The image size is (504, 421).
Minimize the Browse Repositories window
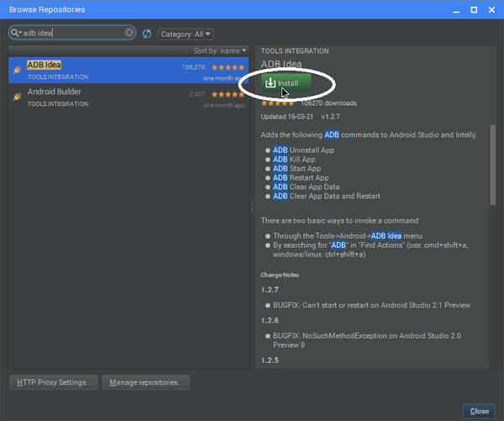pyautogui.click(x=456, y=10)
